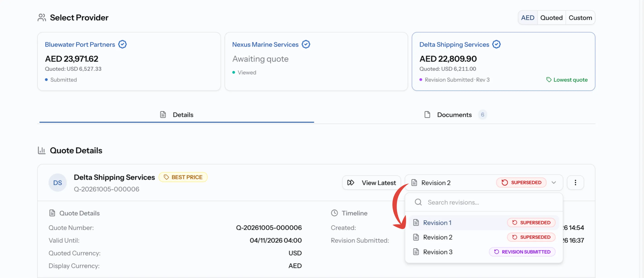The width and height of the screenshot is (644, 278).
Task: Click the quote ID Q-20261005-000006 under Delta Shipping
Action: tap(106, 189)
